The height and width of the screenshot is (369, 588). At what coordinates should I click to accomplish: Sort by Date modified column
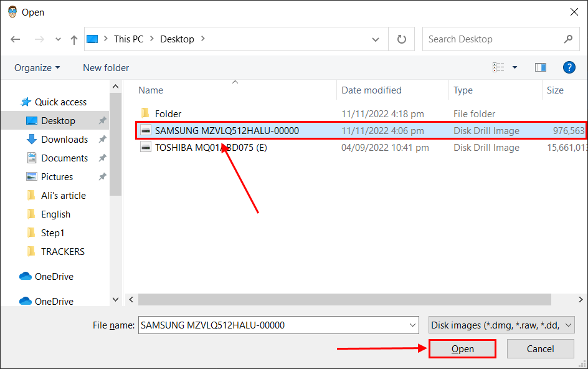pos(371,90)
